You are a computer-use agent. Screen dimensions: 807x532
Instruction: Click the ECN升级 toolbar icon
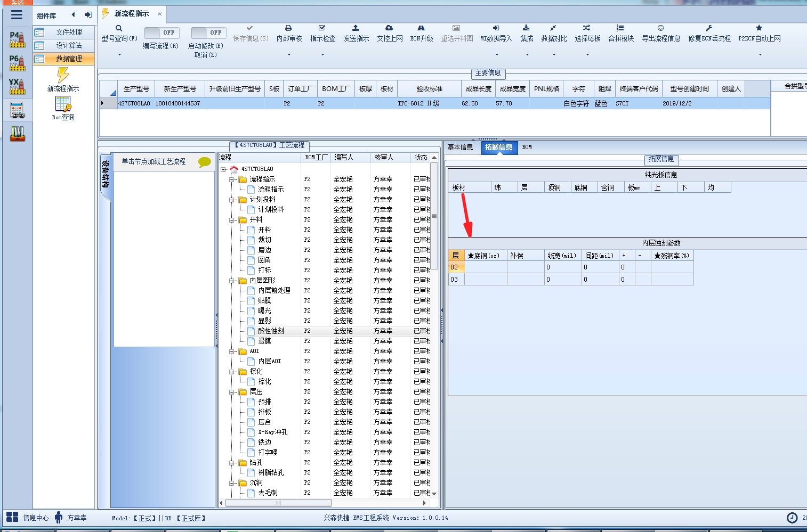click(421, 28)
